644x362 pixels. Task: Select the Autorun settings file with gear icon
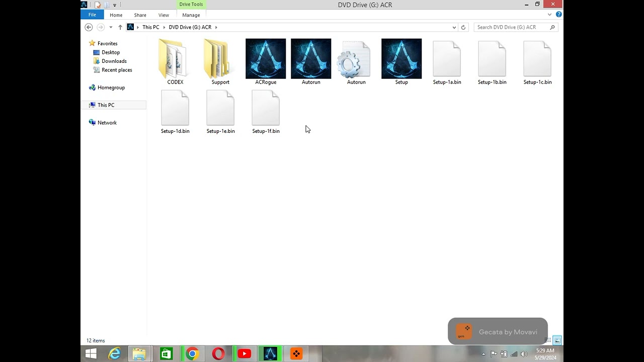point(356,62)
